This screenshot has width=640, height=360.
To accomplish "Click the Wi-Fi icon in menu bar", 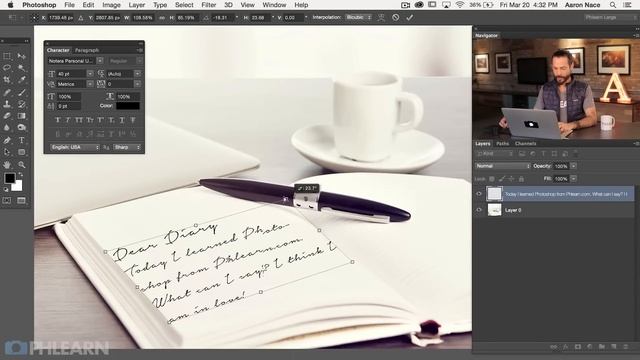I will (460, 5).
